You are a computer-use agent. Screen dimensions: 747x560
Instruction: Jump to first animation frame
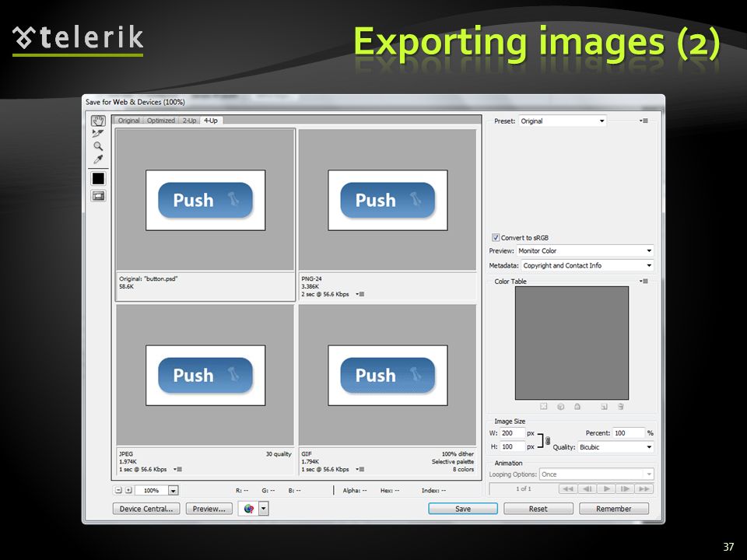pyautogui.click(x=567, y=488)
